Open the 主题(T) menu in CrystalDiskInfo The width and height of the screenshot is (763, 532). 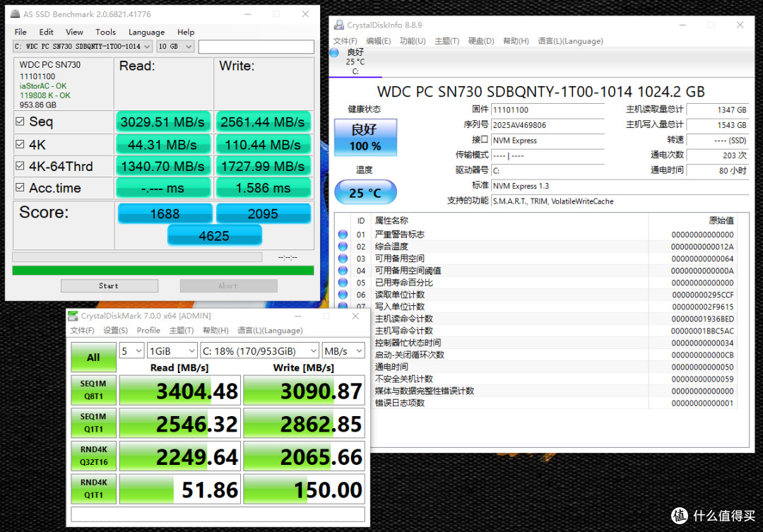446,41
